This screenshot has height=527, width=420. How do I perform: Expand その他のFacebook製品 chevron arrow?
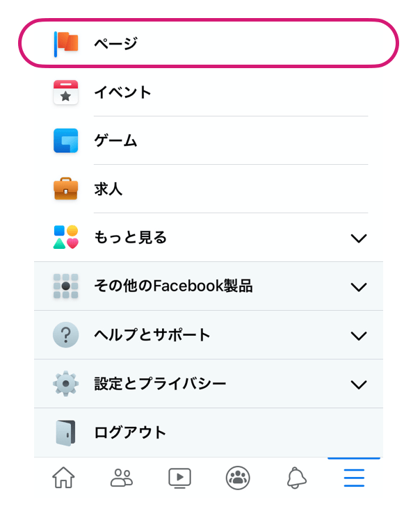tap(359, 287)
